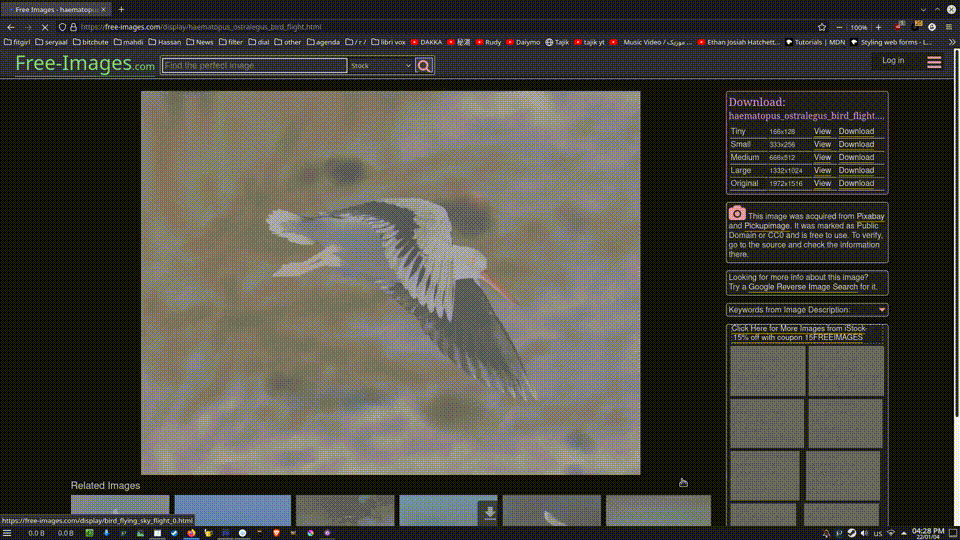The height and width of the screenshot is (540, 960).
Task: Click the Wi-Fi network tray icon
Action: coord(891,533)
